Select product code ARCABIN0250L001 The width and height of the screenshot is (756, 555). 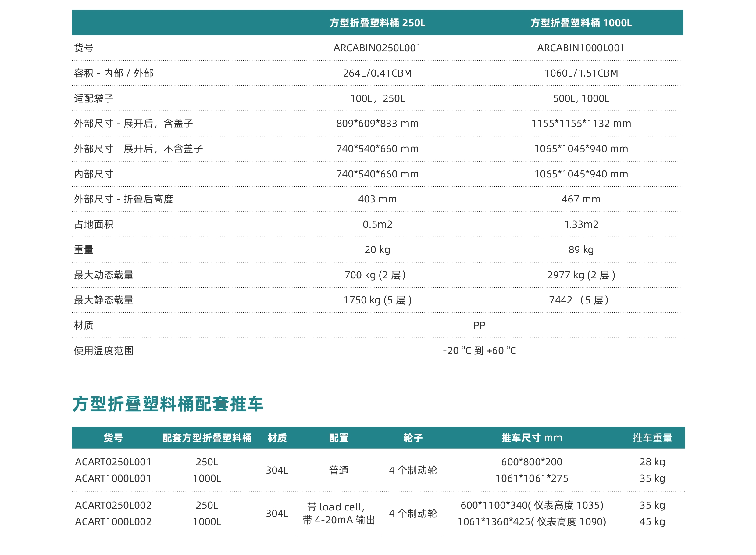(x=377, y=48)
